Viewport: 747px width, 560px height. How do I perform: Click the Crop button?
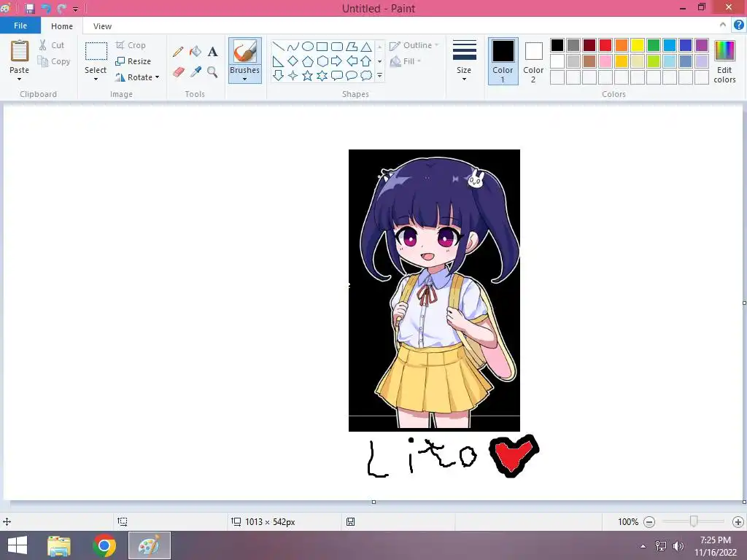point(131,45)
